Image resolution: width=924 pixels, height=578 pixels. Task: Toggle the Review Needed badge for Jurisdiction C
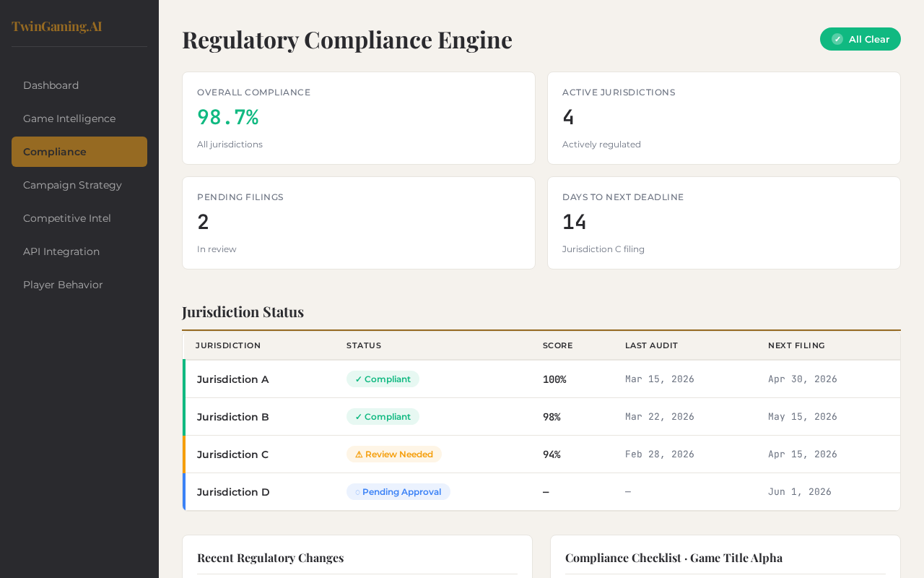pos(394,454)
